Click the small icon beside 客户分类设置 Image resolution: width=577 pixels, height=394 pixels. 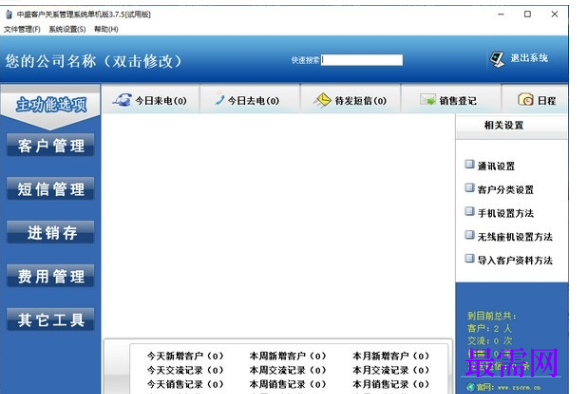point(469,188)
